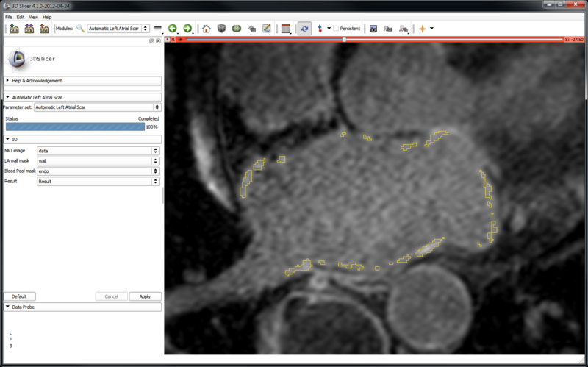Viewport: 588px width, 367px height.
Task: Open the Home module icon
Action: (207, 29)
